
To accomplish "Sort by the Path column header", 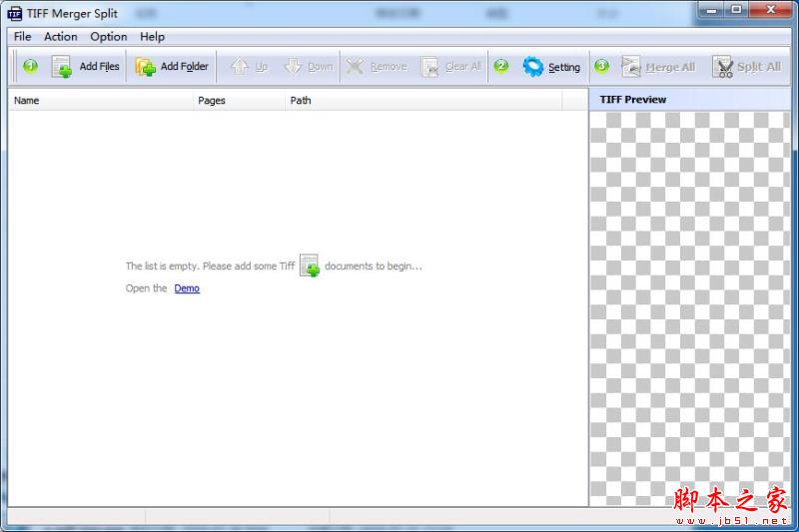I will coord(423,100).
